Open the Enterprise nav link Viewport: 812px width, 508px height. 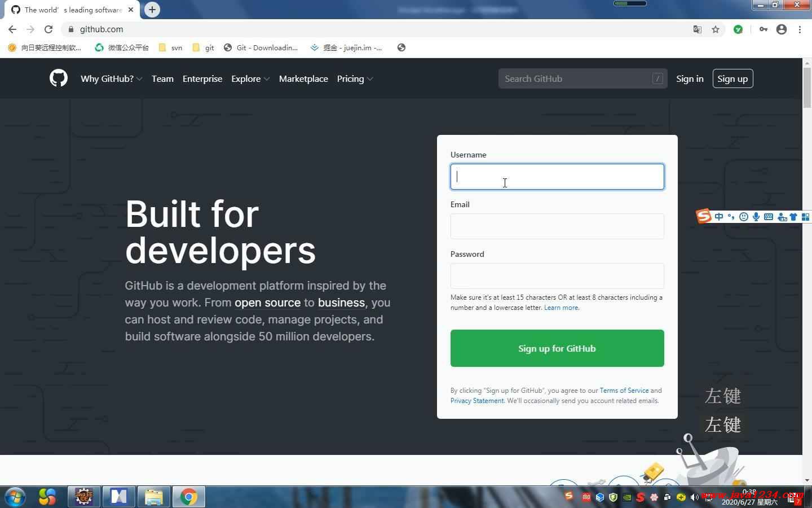(202, 79)
